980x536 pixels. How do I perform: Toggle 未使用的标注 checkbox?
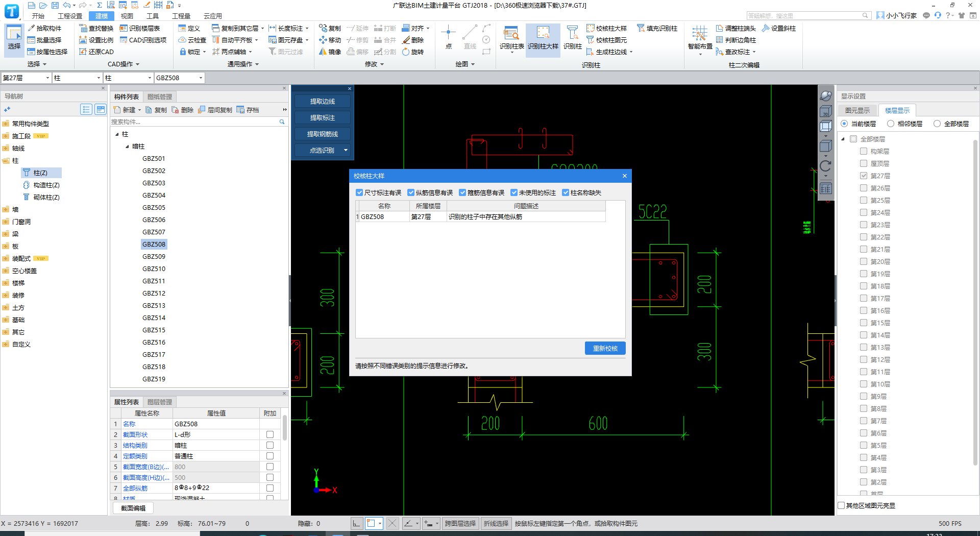514,192
